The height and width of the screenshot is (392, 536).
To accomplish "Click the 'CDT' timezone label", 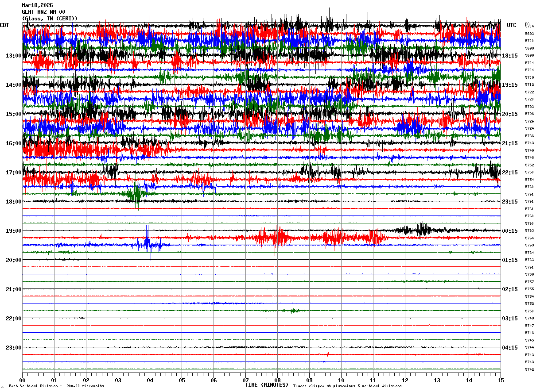I will [4, 25].
